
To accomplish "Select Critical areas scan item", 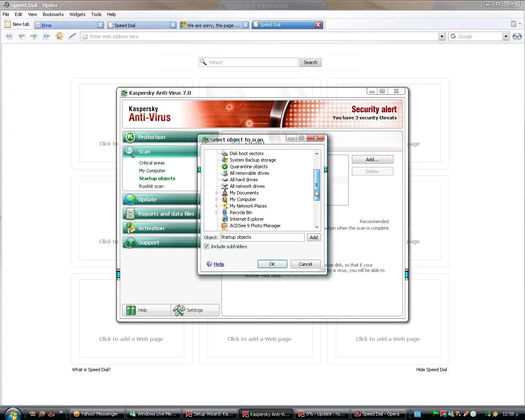I will point(152,163).
